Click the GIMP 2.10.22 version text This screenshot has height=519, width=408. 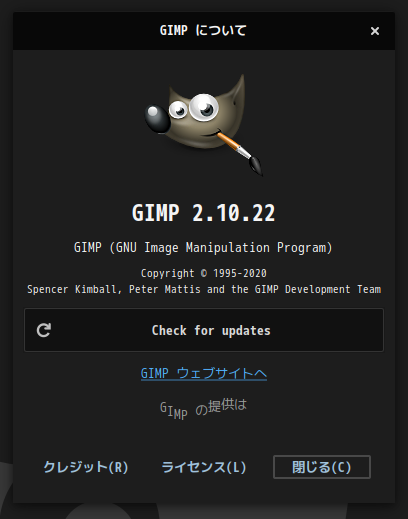[x=204, y=213]
